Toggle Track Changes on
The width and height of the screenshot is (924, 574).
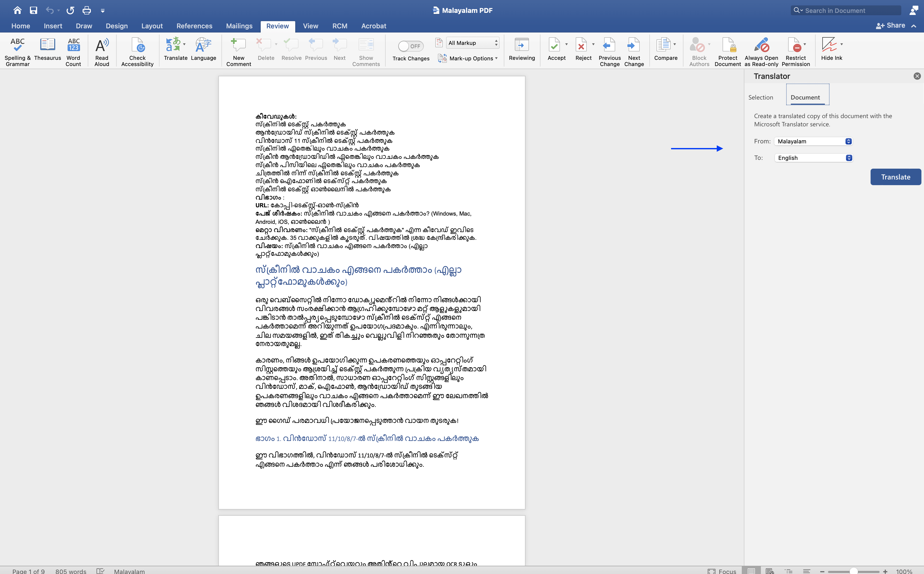410,46
